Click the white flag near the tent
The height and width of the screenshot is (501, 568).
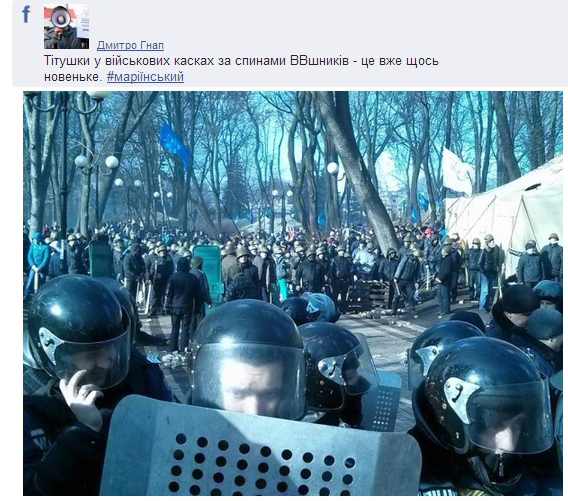point(457,172)
